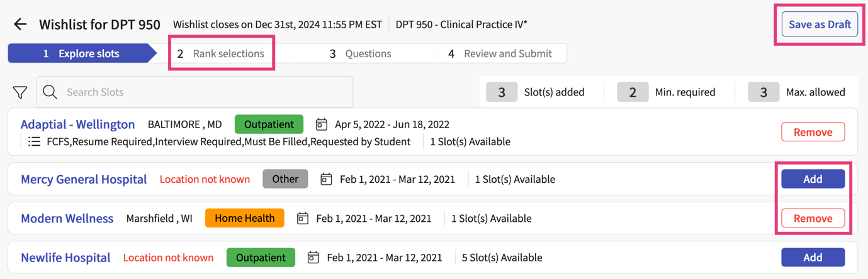
Task: Remove the Adaptial - Wellington slot
Action: pyautogui.click(x=813, y=132)
